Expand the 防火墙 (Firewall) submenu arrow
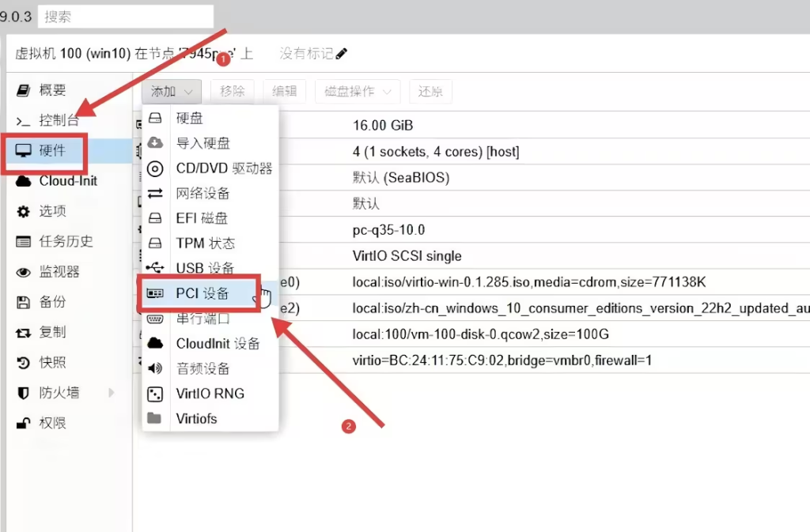Screen dimensions: 810x532 pos(111,393)
